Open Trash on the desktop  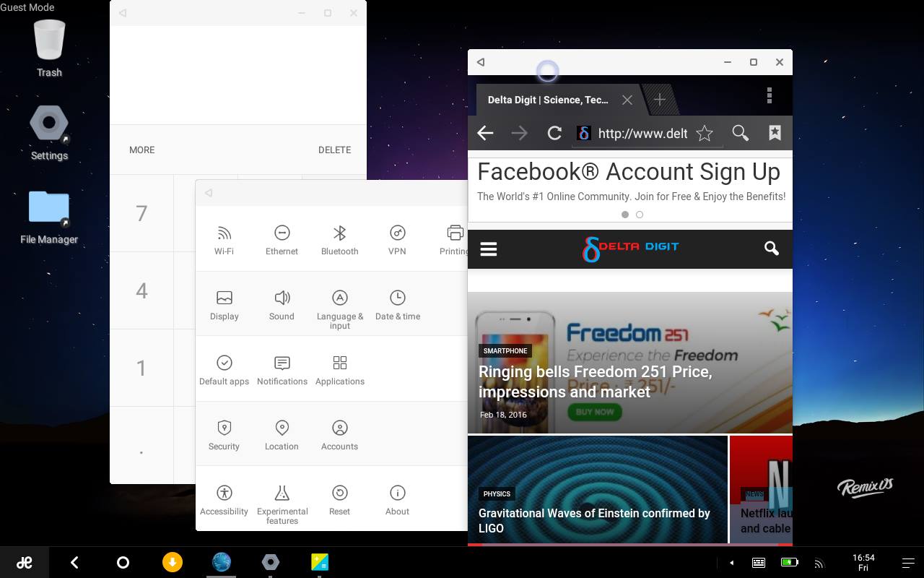49,48
